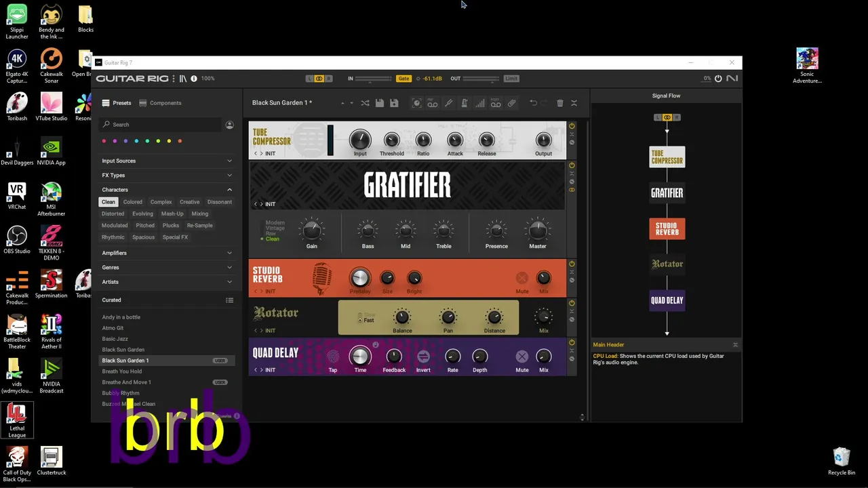Toggle the Guitar Rig global power button
This screenshot has width=868, height=488.
[x=718, y=79]
